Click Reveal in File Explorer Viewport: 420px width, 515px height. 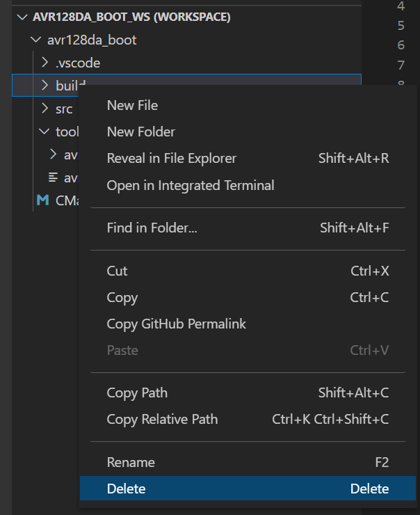point(171,159)
